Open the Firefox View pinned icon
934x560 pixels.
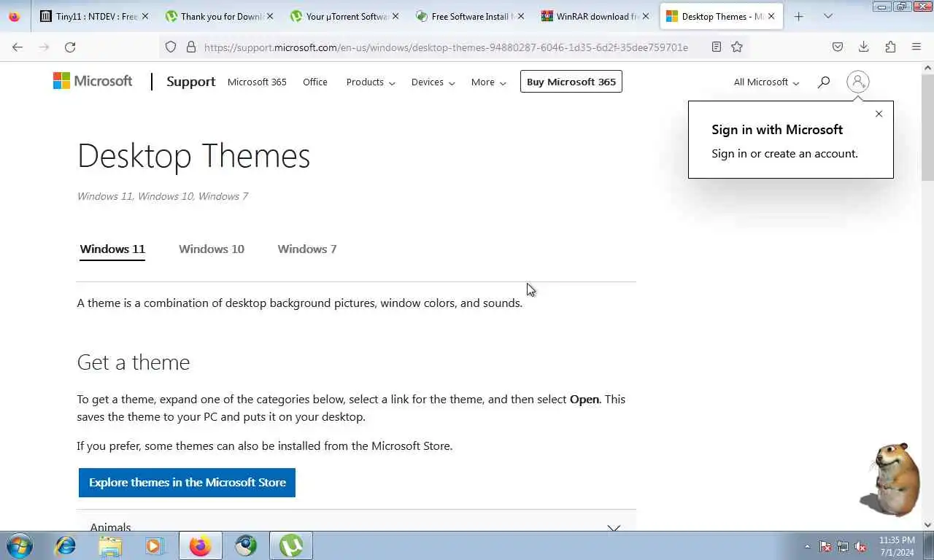tap(14, 16)
